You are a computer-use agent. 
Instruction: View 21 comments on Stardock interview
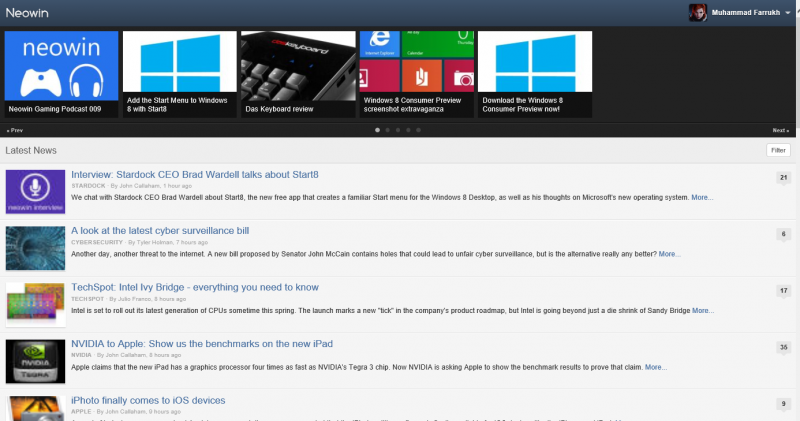pos(784,178)
